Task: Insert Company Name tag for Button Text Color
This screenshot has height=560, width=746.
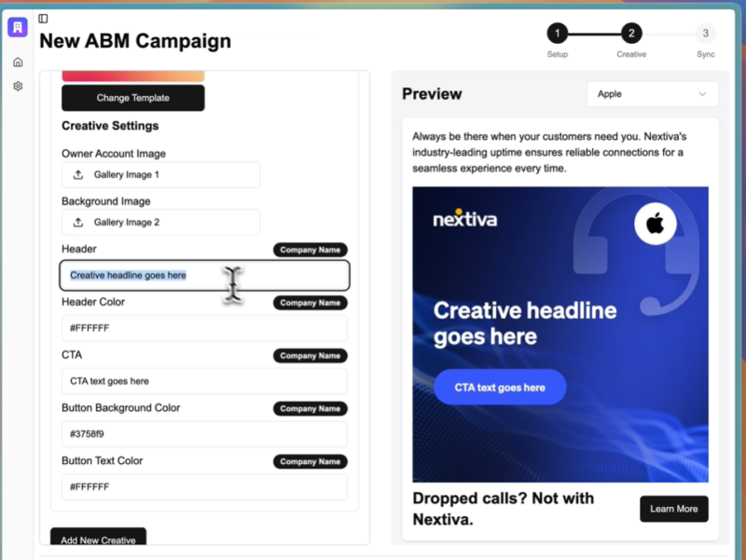Action: (x=311, y=461)
